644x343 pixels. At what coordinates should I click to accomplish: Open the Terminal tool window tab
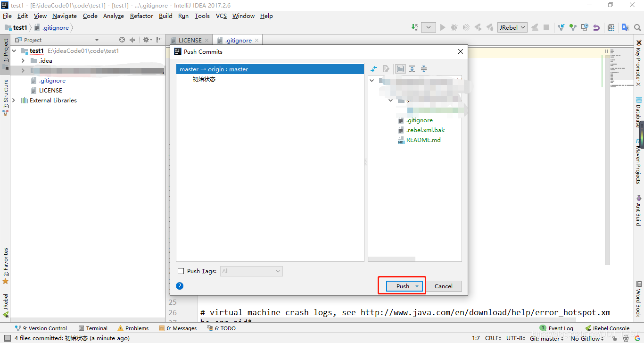93,328
